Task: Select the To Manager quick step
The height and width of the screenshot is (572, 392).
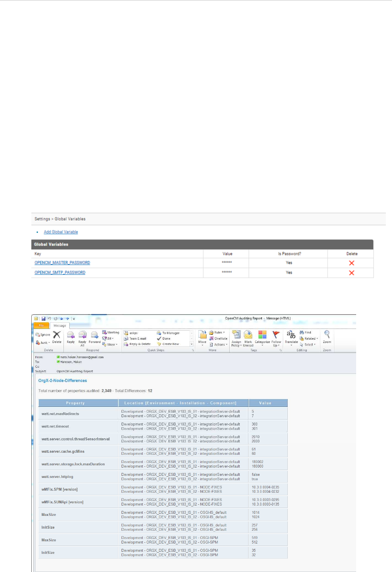Action: click(x=168, y=333)
